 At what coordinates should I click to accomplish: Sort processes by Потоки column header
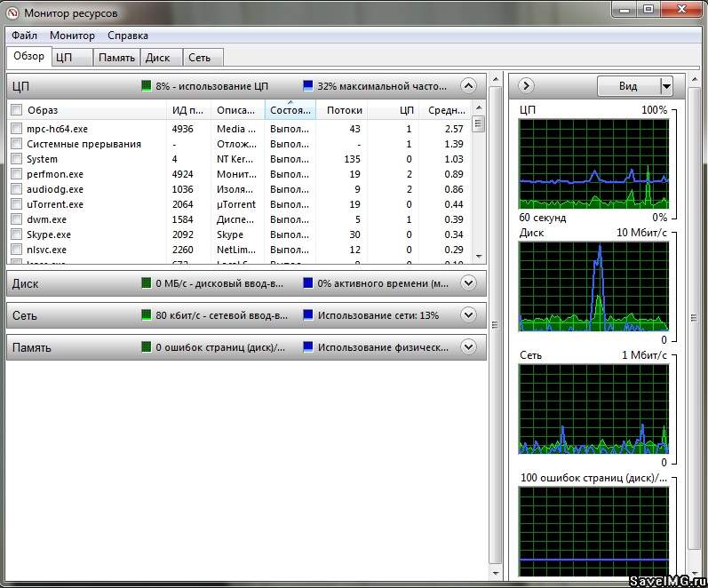pos(344,110)
